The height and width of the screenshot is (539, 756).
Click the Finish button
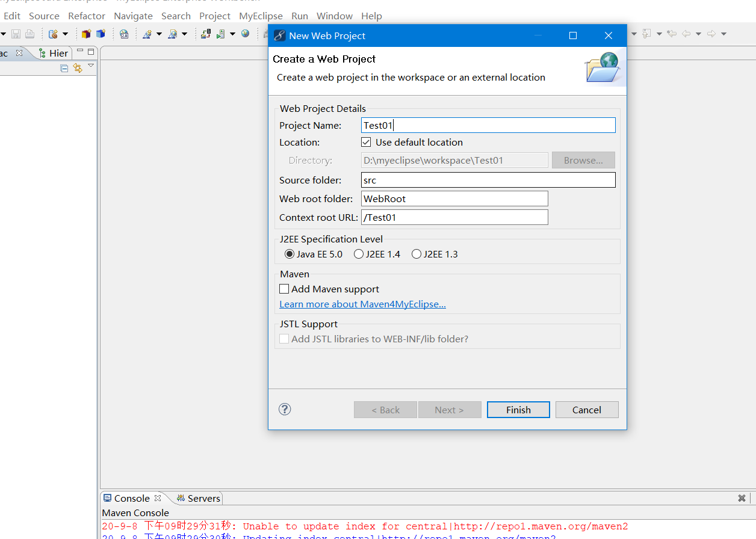pyautogui.click(x=518, y=410)
